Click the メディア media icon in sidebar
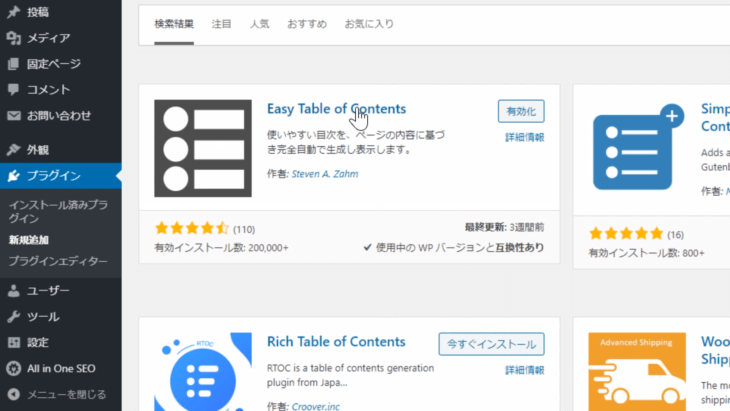 [x=14, y=38]
